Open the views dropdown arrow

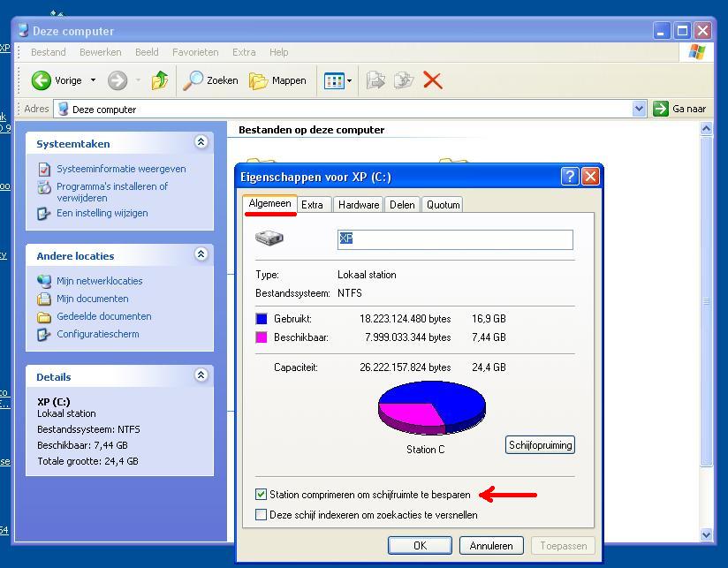(350, 81)
